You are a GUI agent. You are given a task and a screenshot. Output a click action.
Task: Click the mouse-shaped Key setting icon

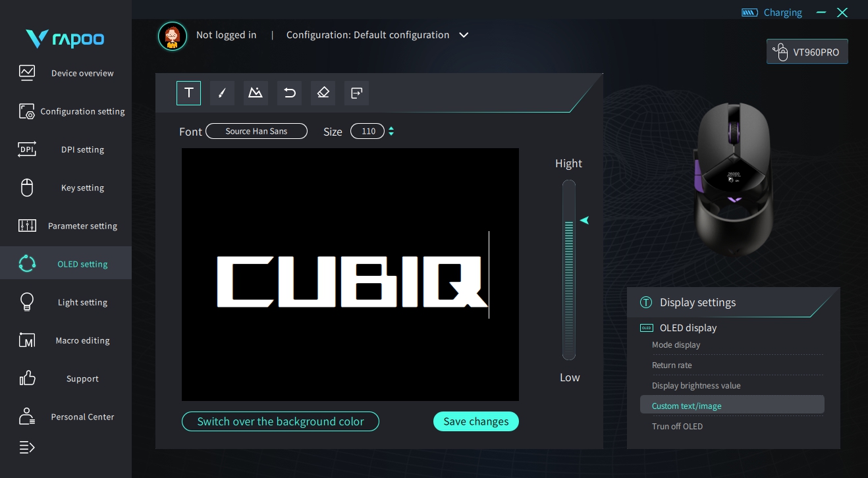(x=27, y=188)
